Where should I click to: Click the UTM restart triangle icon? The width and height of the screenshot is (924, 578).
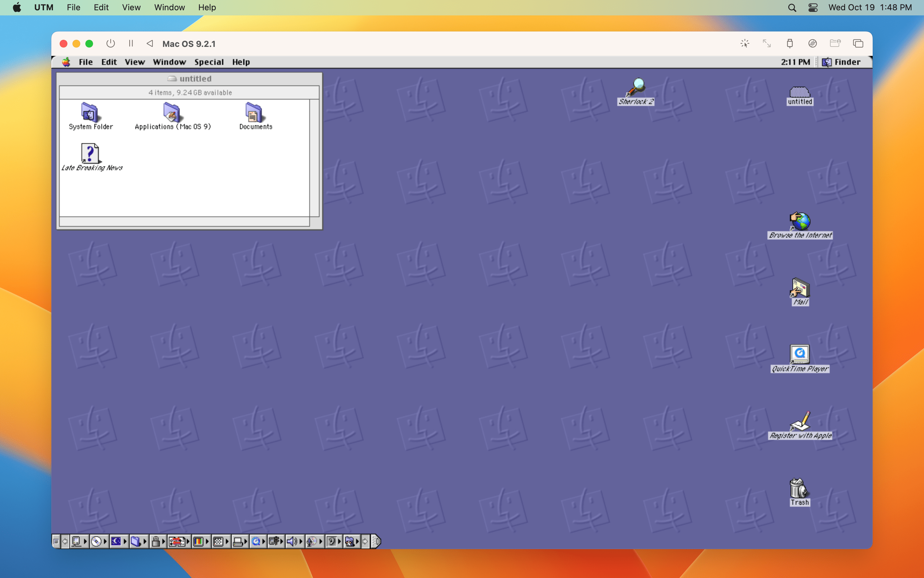click(150, 44)
